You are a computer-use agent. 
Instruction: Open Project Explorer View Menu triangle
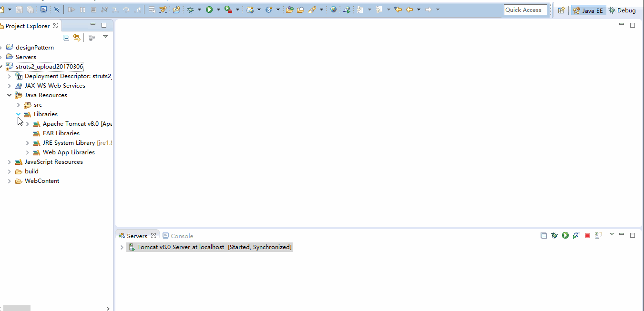pos(105,37)
